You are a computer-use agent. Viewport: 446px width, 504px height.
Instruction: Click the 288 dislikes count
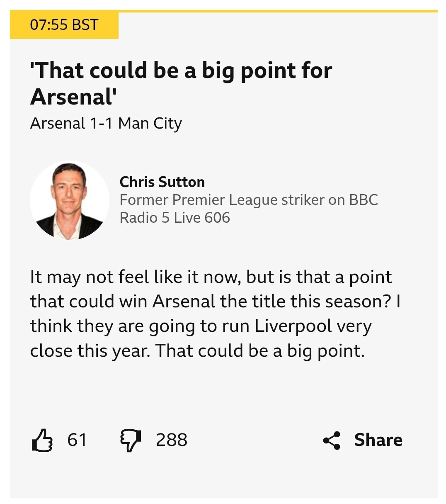[172, 440]
